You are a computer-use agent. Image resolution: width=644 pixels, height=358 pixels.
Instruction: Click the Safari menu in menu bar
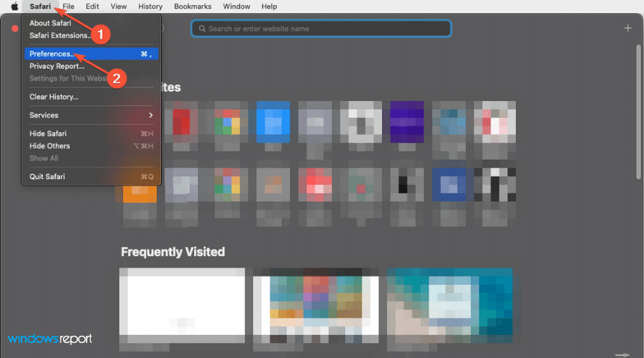(40, 6)
